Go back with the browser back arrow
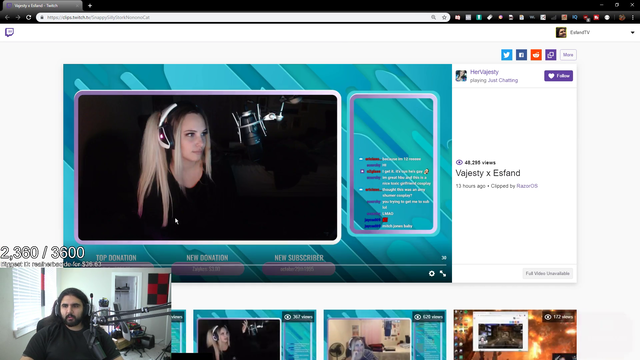Viewport: 640px width, 360px height. (7, 18)
